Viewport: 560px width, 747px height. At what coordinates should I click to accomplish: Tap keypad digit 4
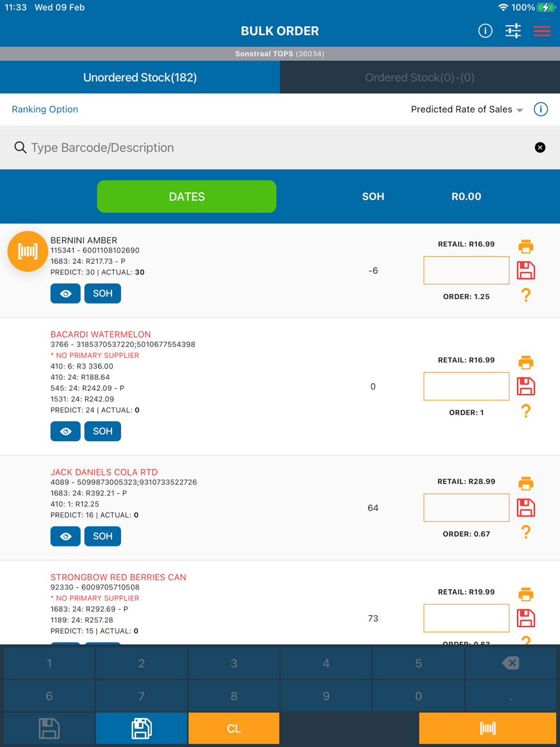click(326, 663)
